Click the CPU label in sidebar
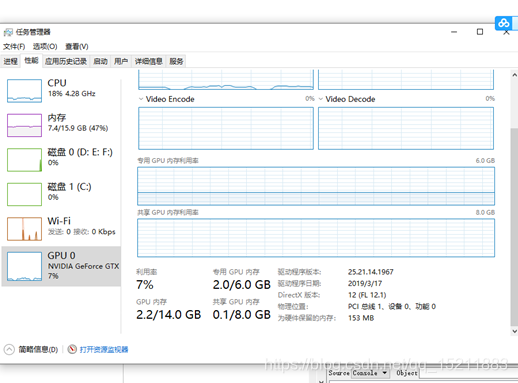This screenshot has width=518, height=383. (x=57, y=83)
